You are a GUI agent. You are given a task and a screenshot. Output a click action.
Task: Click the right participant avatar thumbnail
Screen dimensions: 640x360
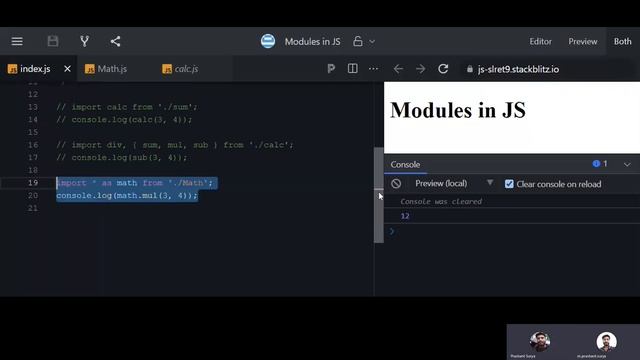click(x=606, y=342)
